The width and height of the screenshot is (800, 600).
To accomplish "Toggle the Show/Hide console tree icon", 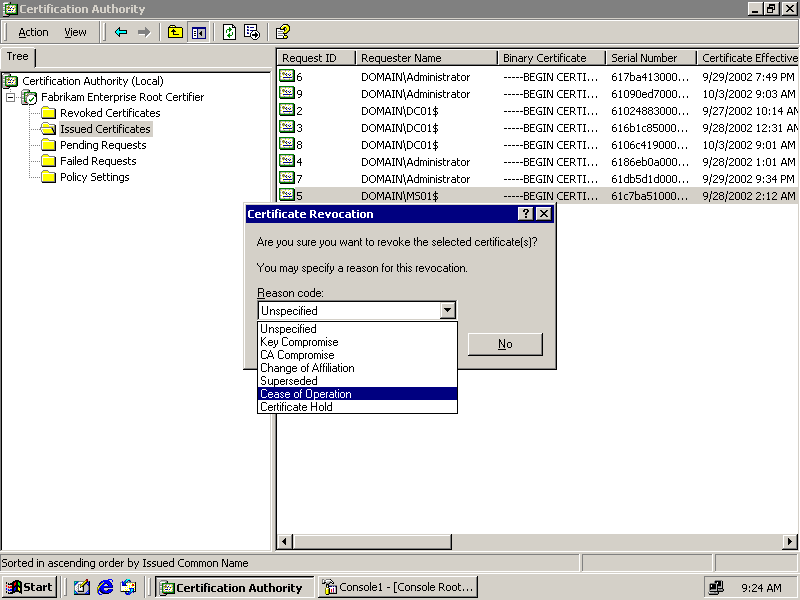I will tap(198, 32).
